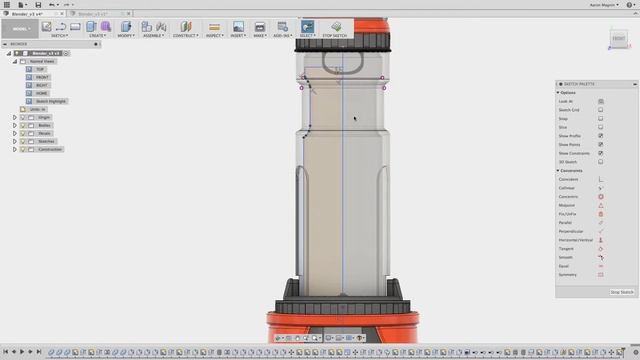
Task: Click the purple Create Form tool icon
Action: coord(106,27)
